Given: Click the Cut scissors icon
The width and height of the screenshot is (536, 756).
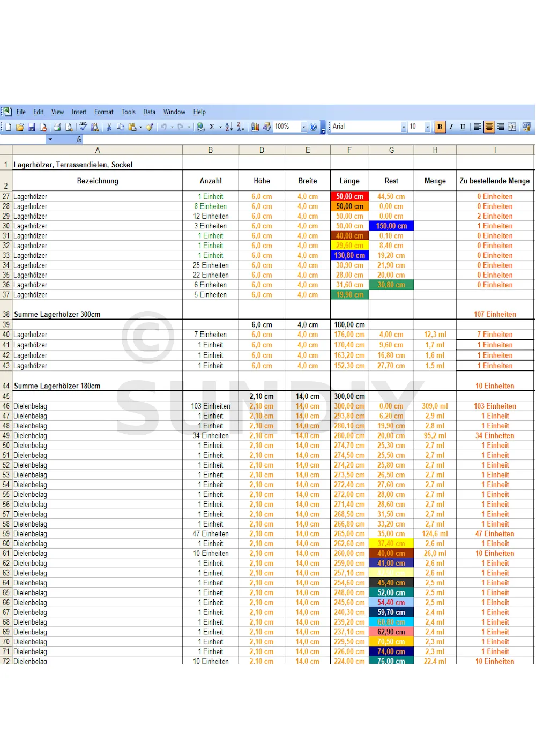Looking at the screenshot, I should point(109,127).
